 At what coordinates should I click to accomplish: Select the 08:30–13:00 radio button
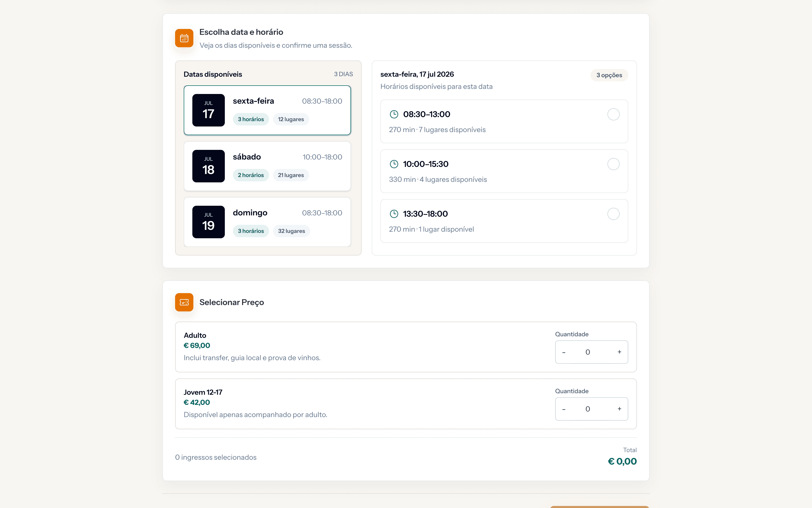(613, 114)
